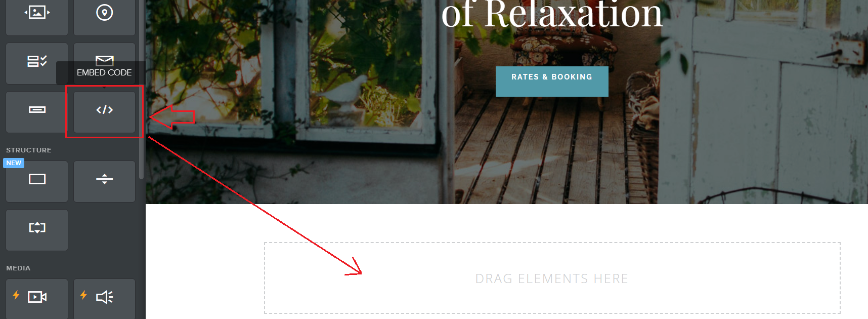This screenshot has height=319, width=868.
Task: Click the envelope newsletter form element
Action: point(105,53)
